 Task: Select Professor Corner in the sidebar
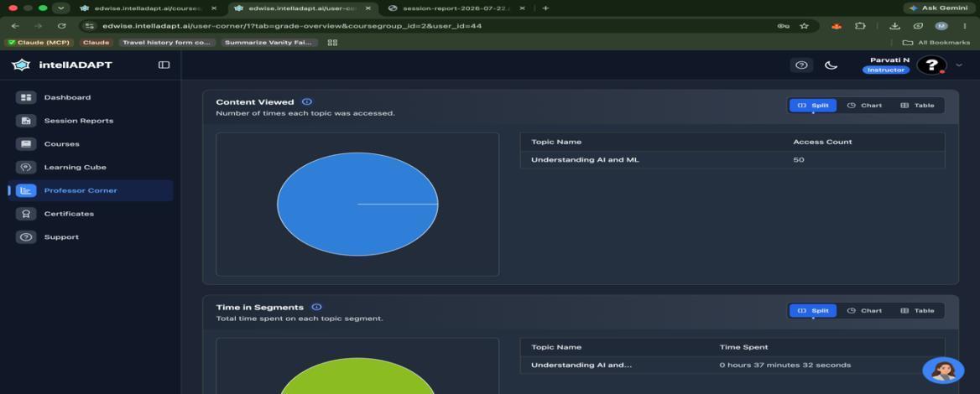(91, 190)
